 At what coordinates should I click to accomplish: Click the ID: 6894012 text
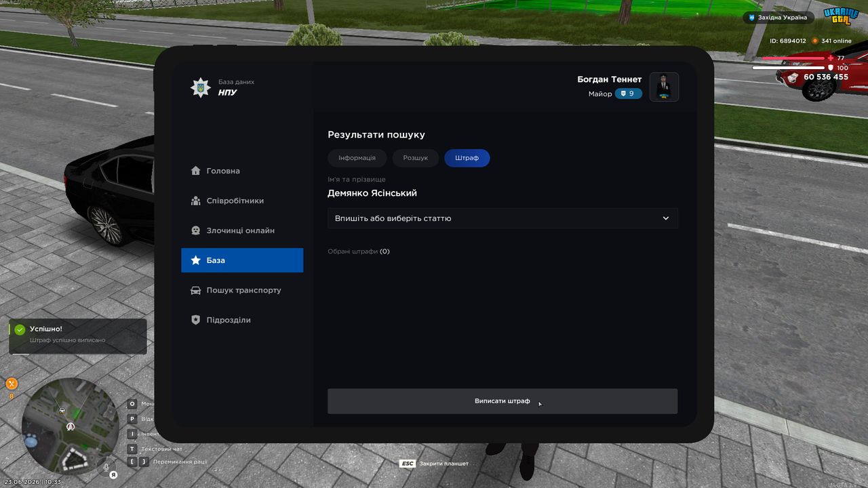pyautogui.click(x=788, y=41)
